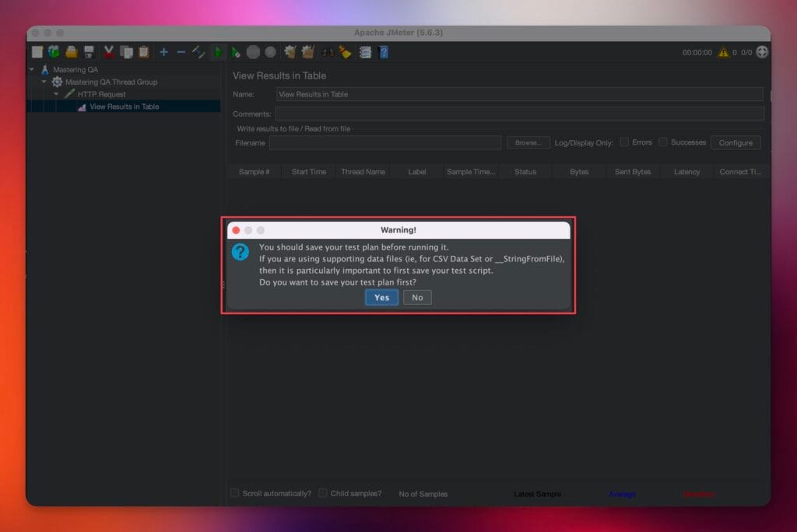797x532 pixels.
Task: Click the Log/Display Only: label
Action: [x=584, y=143]
